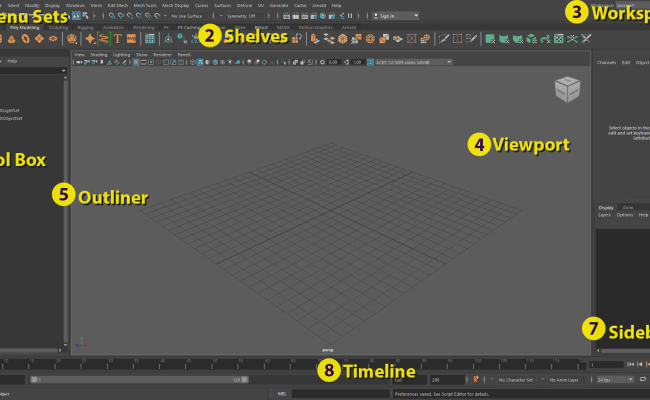This screenshot has width=650, height=400.
Task: Switch to the Sculpting shelf tab
Action: 58,27
